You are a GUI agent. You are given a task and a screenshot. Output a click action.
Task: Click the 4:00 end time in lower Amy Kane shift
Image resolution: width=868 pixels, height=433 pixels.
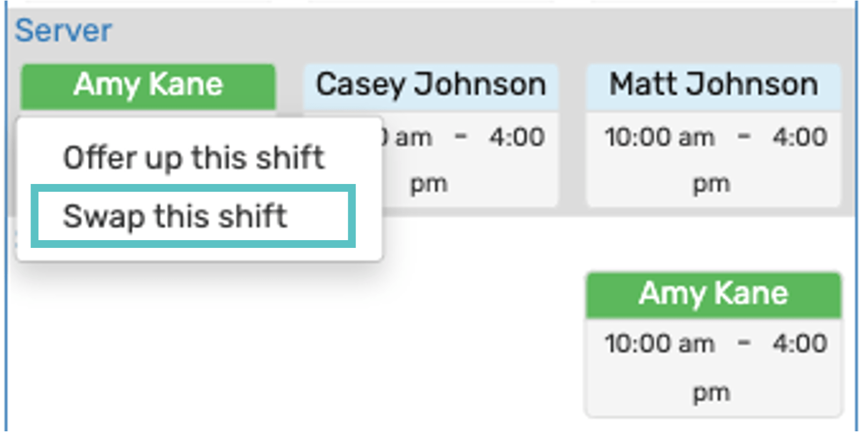800,344
